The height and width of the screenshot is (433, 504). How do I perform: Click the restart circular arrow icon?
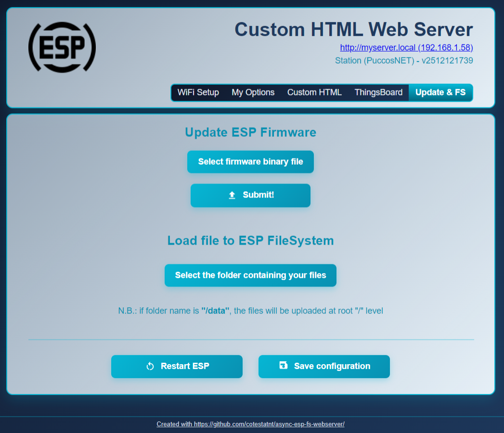[x=150, y=366]
